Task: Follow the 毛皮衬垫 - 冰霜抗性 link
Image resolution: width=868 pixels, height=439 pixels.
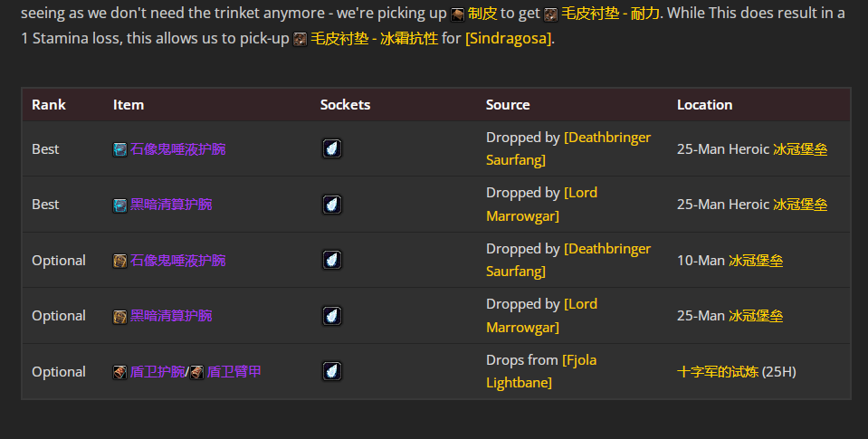Action: pyautogui.click(x=374, y=39)
